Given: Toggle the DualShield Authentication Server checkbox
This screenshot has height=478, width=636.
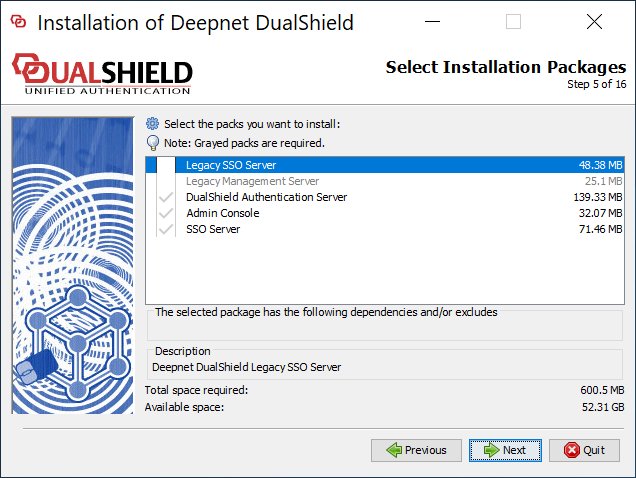Looking at the screenshot, I should tap(166, 198).
